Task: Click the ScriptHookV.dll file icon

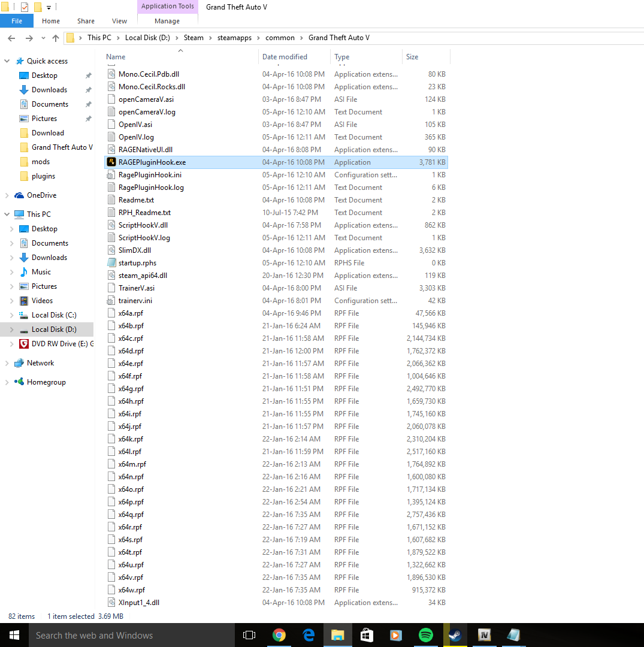Action: 111,225
